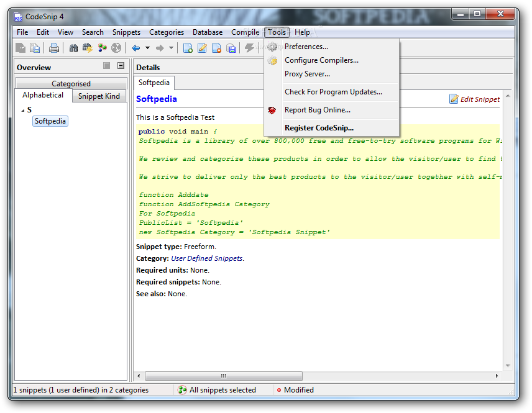Select the Softpedia details tab
The height and width of the screenshot is (413, 532).
tap(154, 83)
